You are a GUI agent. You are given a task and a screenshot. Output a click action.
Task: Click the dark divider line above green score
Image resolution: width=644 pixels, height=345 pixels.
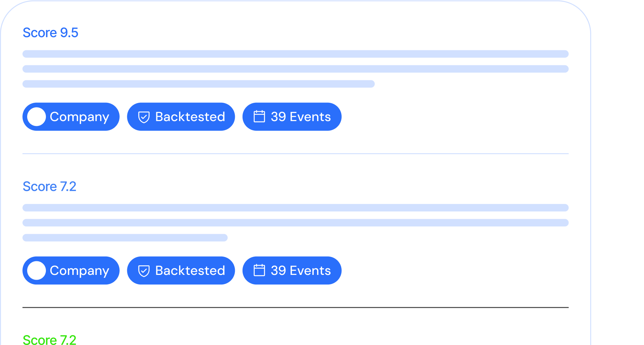click(x=295, y=308)
